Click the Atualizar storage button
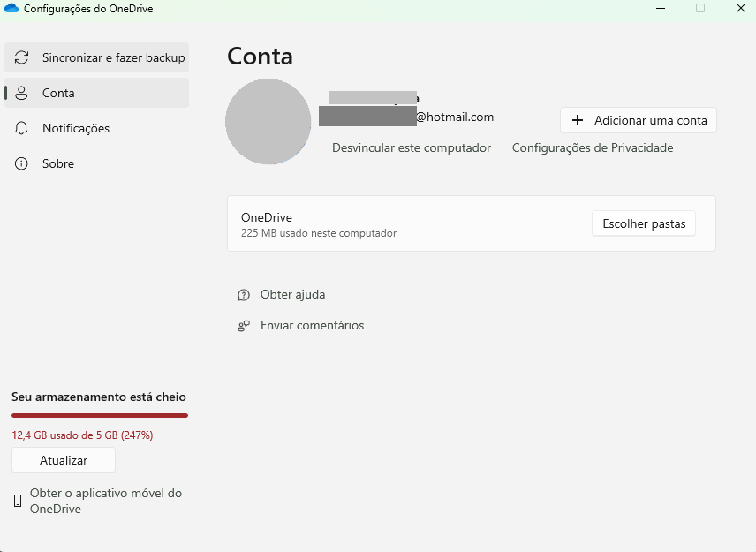Image resolution: width=756 pixels, height=552 pixels. (64, 460)
